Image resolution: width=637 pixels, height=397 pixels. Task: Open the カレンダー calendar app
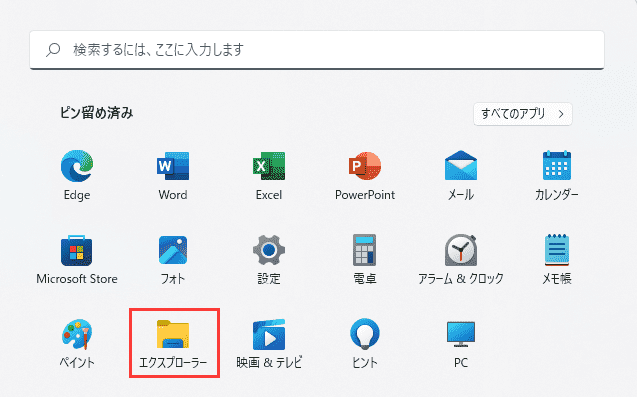click(x=557, y=175)
